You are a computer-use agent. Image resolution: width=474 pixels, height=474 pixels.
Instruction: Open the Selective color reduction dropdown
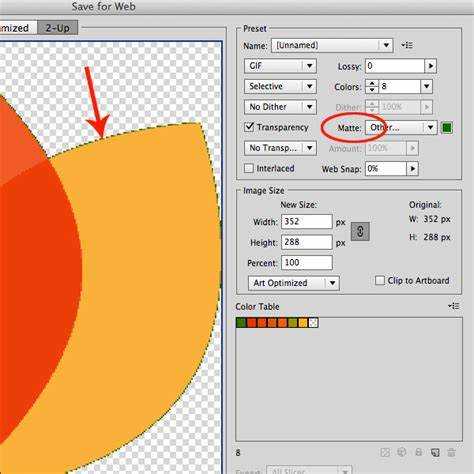[x=280, y=86]
